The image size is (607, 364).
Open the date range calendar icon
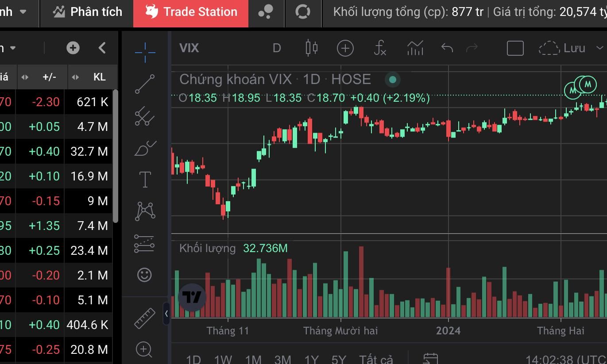(x=430, y=359)
